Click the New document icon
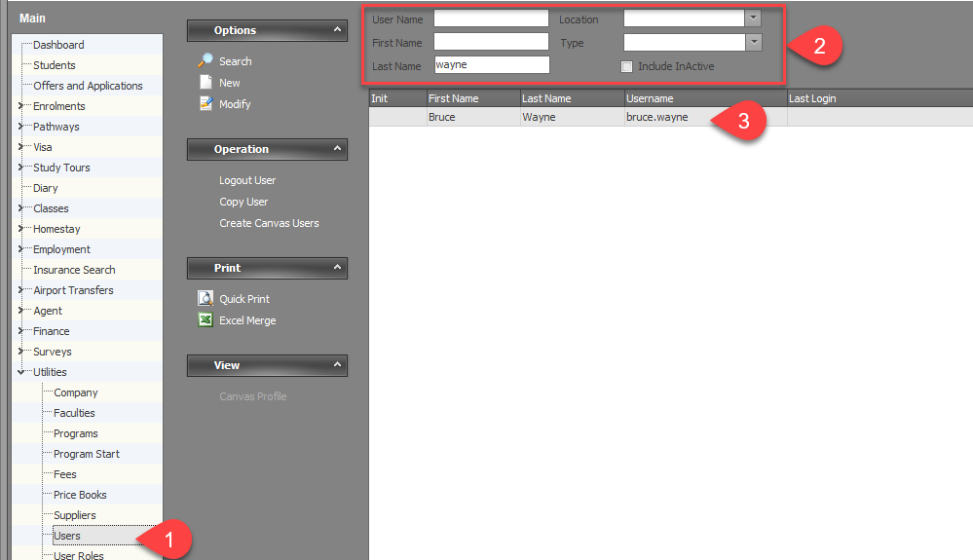 click(x=206, y=83)
